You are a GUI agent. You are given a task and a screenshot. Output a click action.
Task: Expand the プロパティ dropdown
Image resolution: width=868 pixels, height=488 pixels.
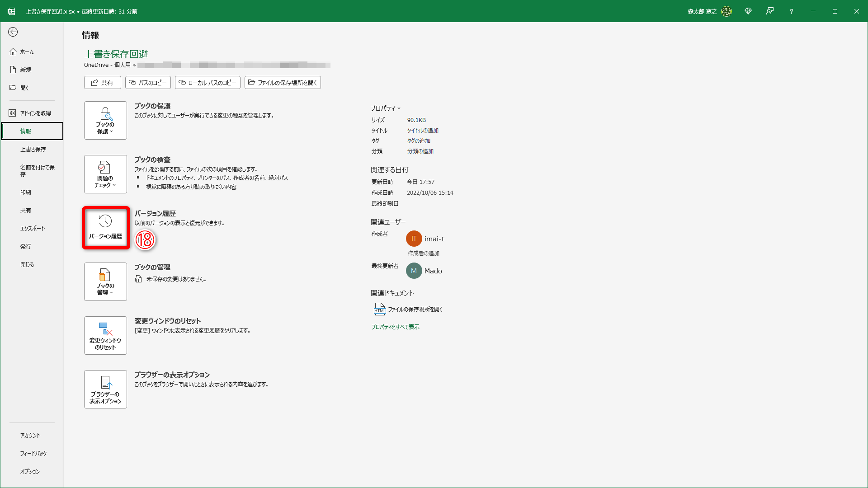385,108
